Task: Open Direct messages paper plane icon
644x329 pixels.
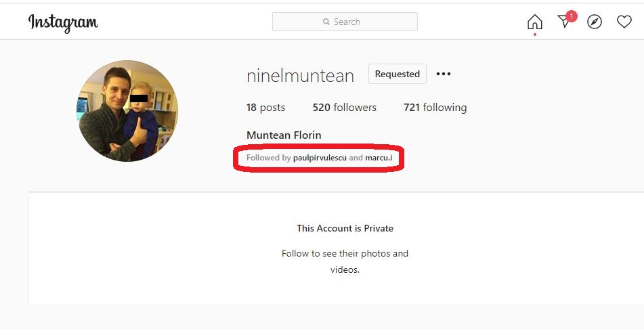Action: point(564,23)
